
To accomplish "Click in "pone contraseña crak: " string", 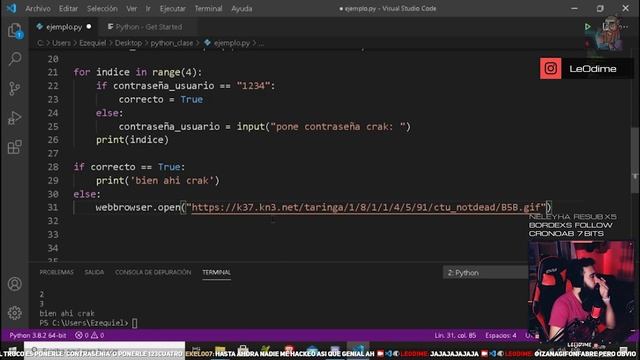I will pos(338,127).
